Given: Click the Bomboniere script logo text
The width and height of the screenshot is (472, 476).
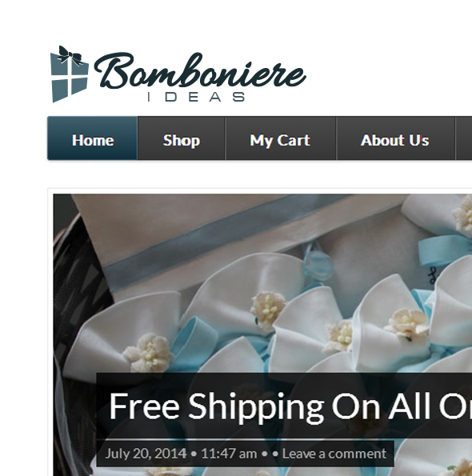Looking at the screenshot, I should click(x=200, y=70).
